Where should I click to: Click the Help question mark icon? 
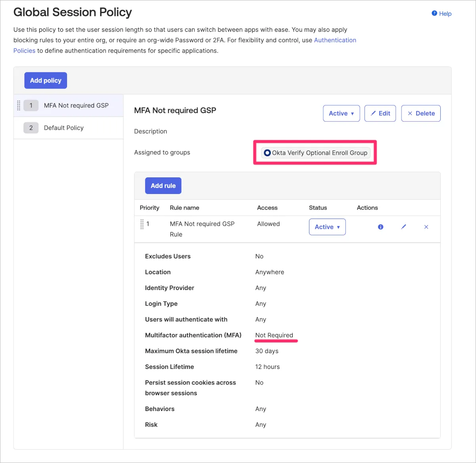tap(434, 13)
